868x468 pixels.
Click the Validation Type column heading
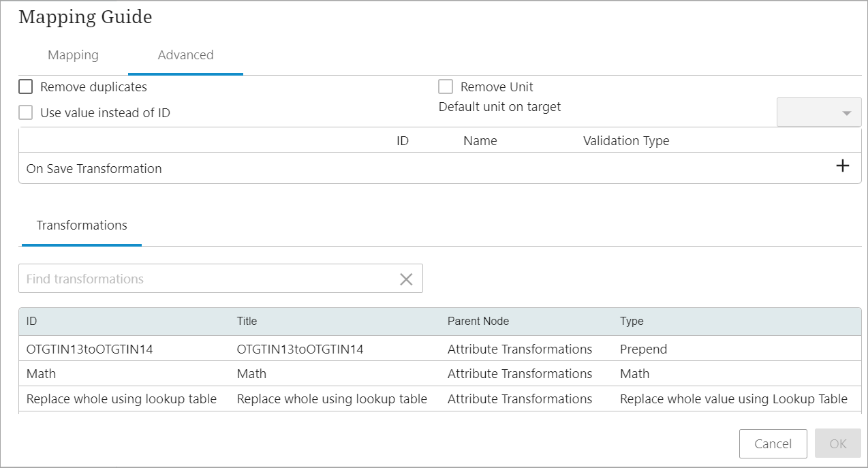coord(625,141)
